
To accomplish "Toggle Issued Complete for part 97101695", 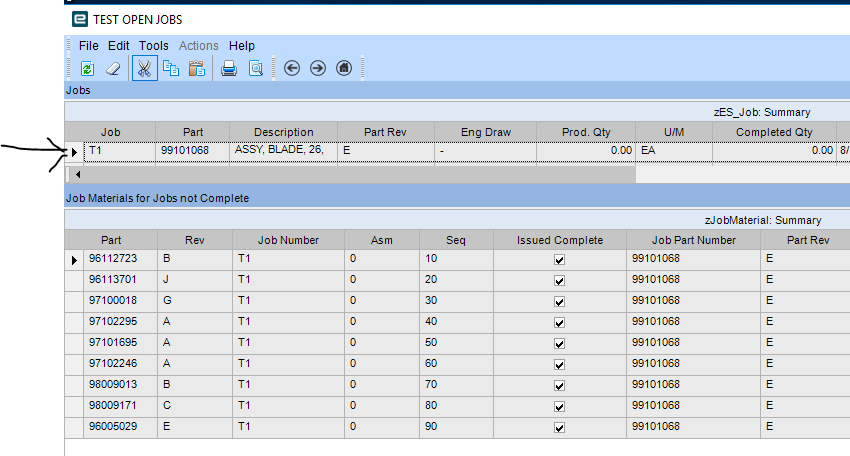I will (x=559, y=344).
